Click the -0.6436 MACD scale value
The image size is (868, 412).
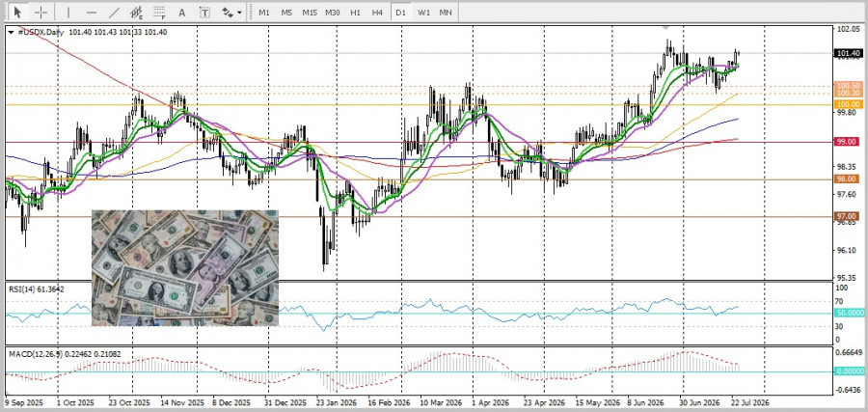coord(849,389)
